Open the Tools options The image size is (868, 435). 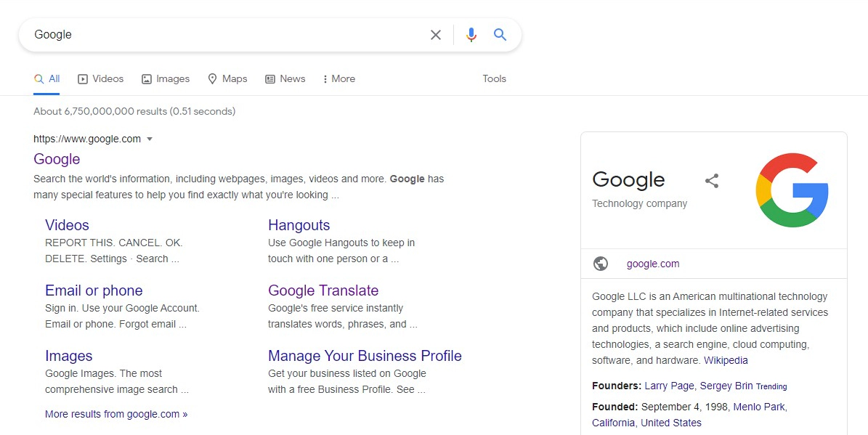[x=494, y=78]
